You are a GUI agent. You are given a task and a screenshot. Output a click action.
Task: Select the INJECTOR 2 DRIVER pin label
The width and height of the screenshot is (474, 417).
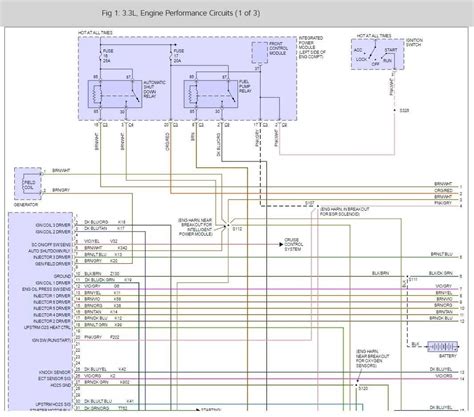[x=52, y=321]
